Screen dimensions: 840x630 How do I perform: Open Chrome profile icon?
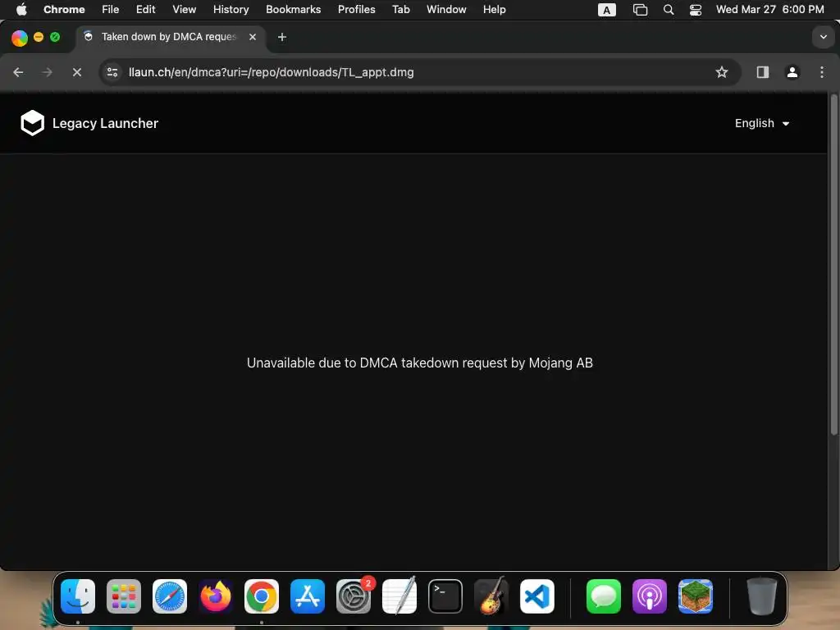(x=792, y=72)
